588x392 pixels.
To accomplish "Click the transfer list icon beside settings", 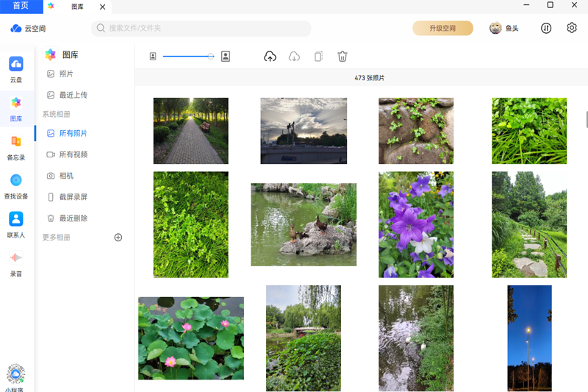I will coord(546,28).
